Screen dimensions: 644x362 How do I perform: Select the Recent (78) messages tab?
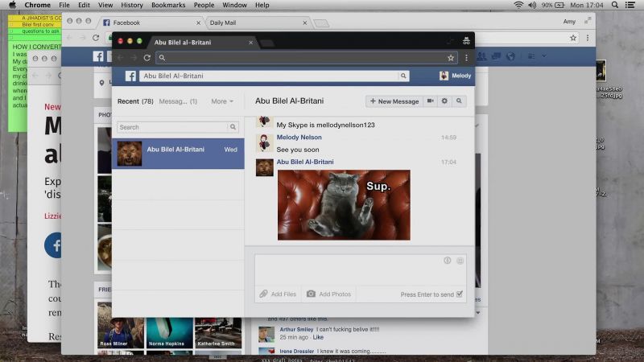tap(135, 101)
